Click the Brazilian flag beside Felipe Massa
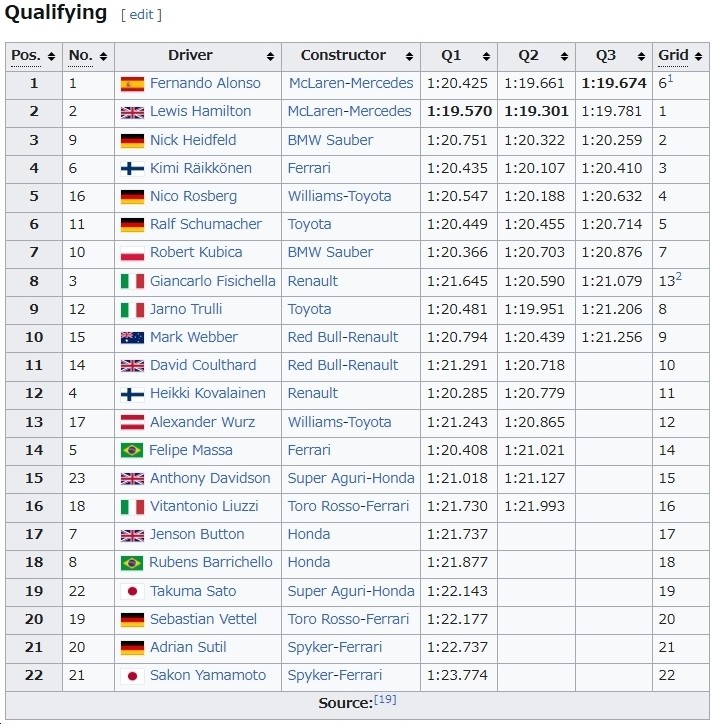The image size is (713, 724). [132, 450]
